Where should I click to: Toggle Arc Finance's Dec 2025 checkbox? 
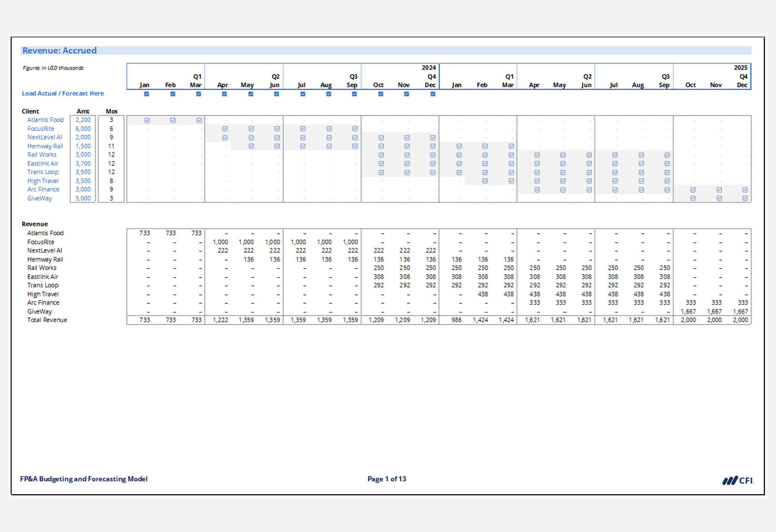pyautogui.click(x=745, y=190)
